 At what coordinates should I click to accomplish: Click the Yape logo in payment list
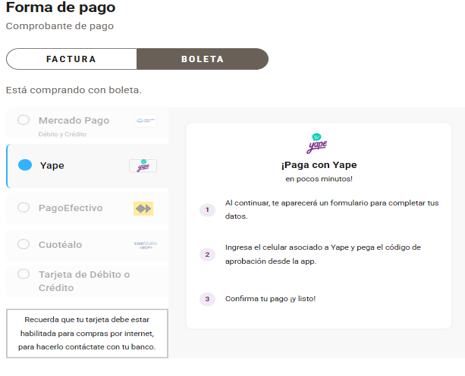(143, 166)
